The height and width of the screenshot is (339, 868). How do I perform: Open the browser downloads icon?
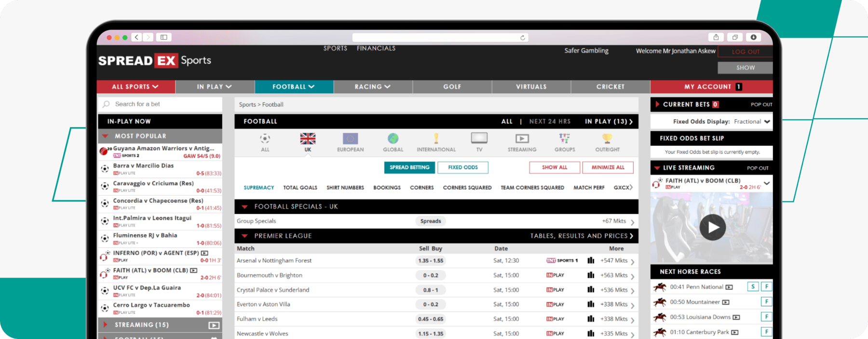pos(753,37)
